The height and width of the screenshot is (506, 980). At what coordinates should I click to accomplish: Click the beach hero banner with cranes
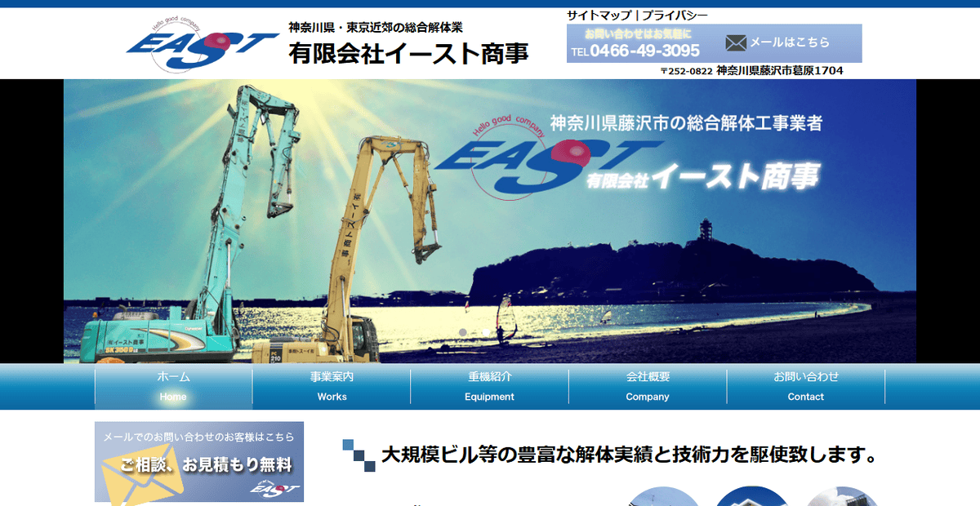(x=490, y=220)
